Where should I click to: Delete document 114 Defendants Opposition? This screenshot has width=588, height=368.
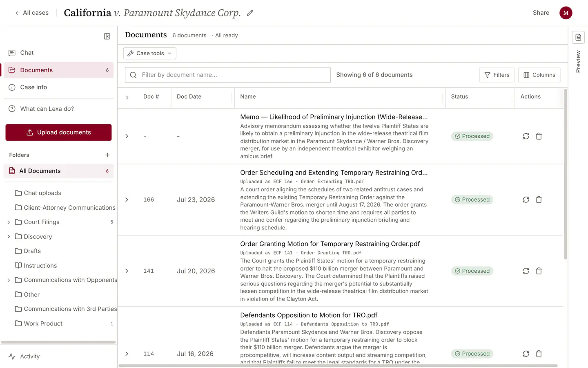pyautogui.click(x=539, y=354)
